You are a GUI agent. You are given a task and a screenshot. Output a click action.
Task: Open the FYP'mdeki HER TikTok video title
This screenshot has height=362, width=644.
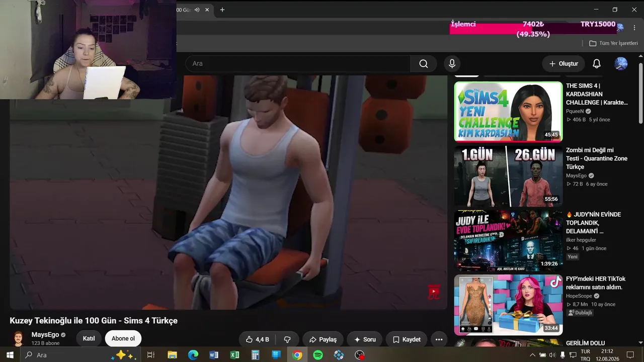pyautogui.click(x=596, y=283)
